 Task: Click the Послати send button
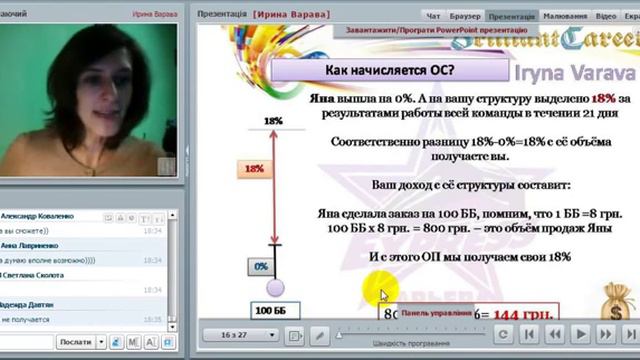[x=75, y=342]
